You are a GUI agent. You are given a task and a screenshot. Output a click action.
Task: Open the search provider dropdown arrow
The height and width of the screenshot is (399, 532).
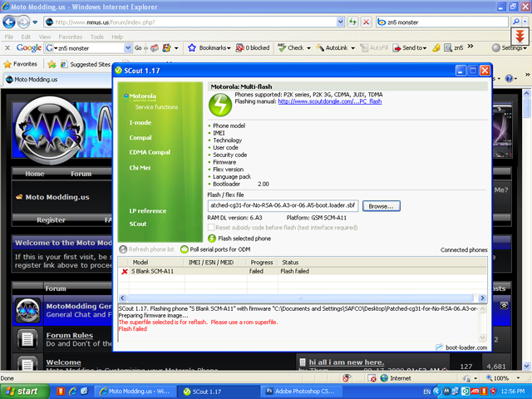tap(525, 22)
